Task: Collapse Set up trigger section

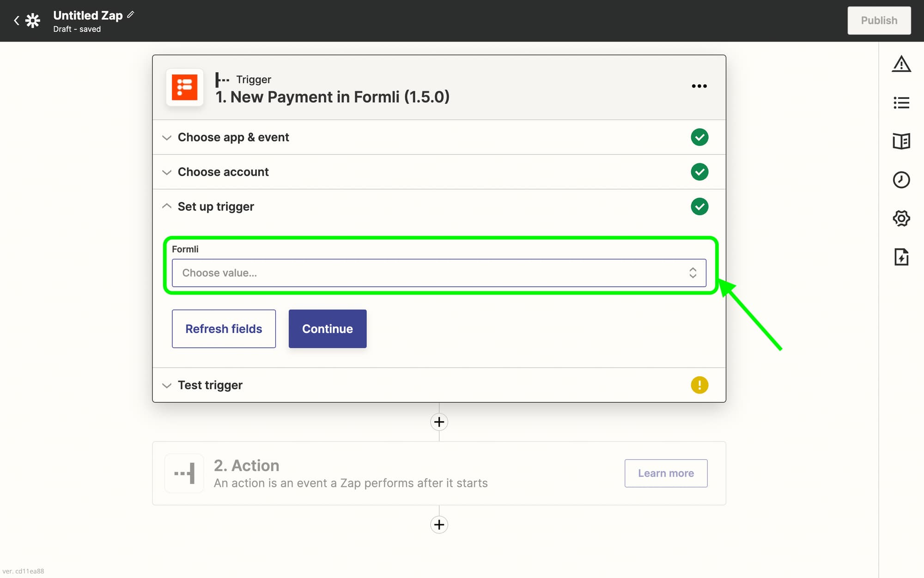Action: (x=216, y=207)
